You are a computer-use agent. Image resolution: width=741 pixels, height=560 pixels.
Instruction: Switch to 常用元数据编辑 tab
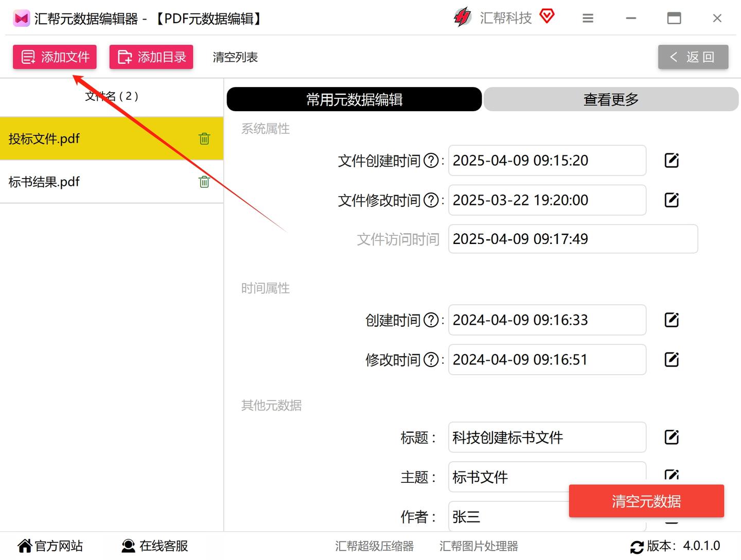tap(354, 99)
